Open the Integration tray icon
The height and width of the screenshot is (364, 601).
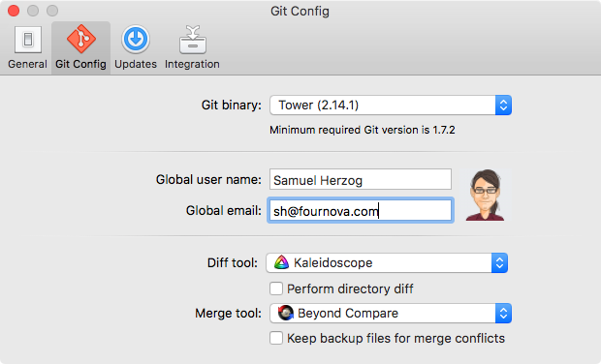(x=192, y=40)
